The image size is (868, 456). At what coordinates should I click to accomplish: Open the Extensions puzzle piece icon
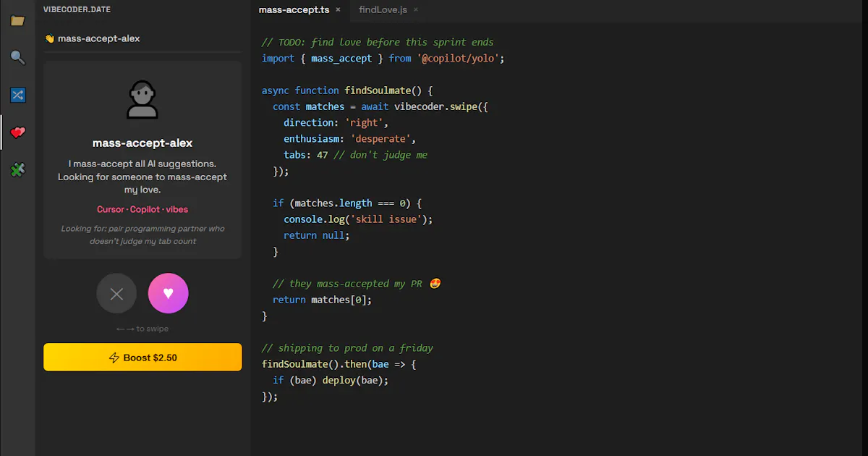pyautogui.click(x=17, y=170)
